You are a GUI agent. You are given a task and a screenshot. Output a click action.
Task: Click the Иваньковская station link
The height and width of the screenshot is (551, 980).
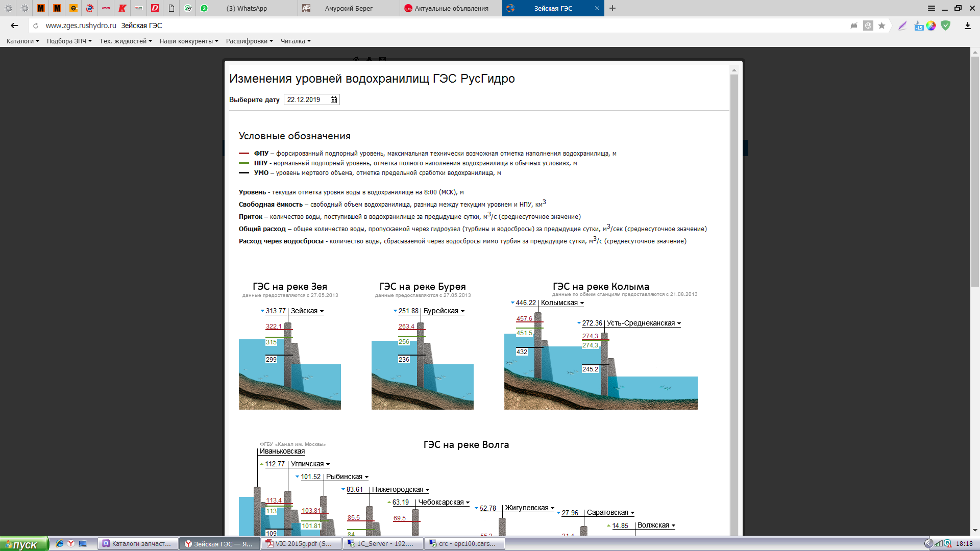click(x=282, y=452)
